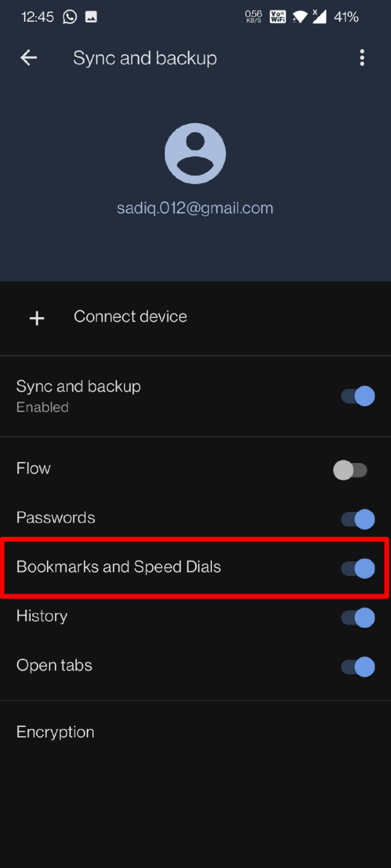Disable the Sync and backup toggle

point(358,396)
